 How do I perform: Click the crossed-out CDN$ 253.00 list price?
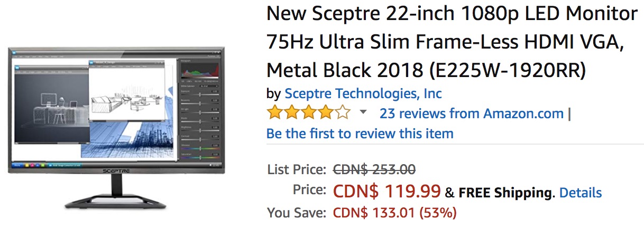[374, 169]
